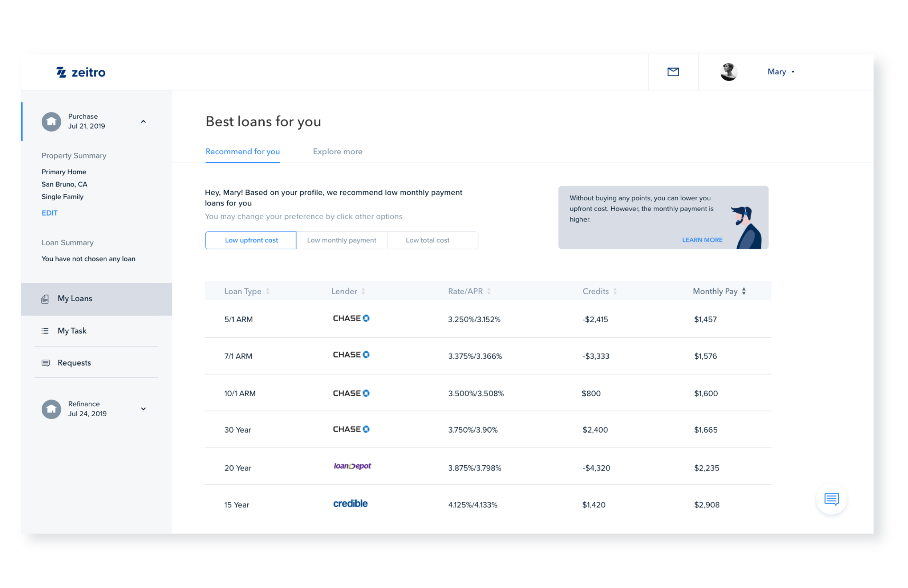This screenshot has width=908, height=588.
Task: Click the LEARN MORE link
Action: coord(702,240)
